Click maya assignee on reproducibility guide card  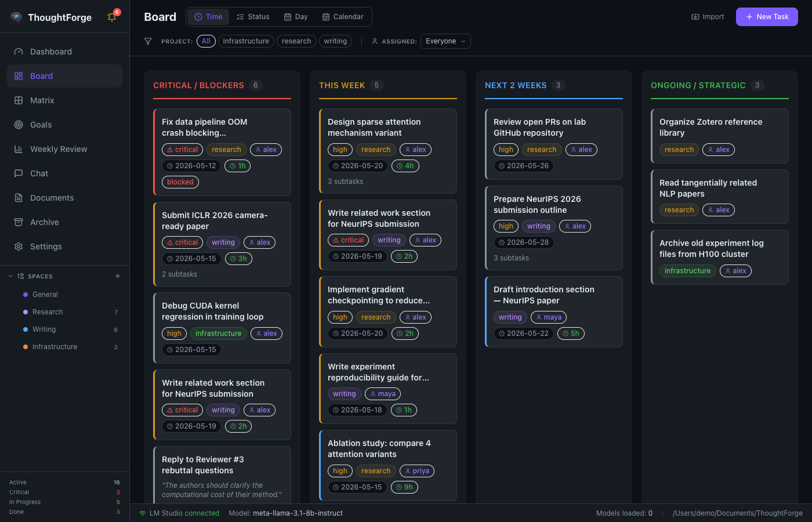click(383, 394)
